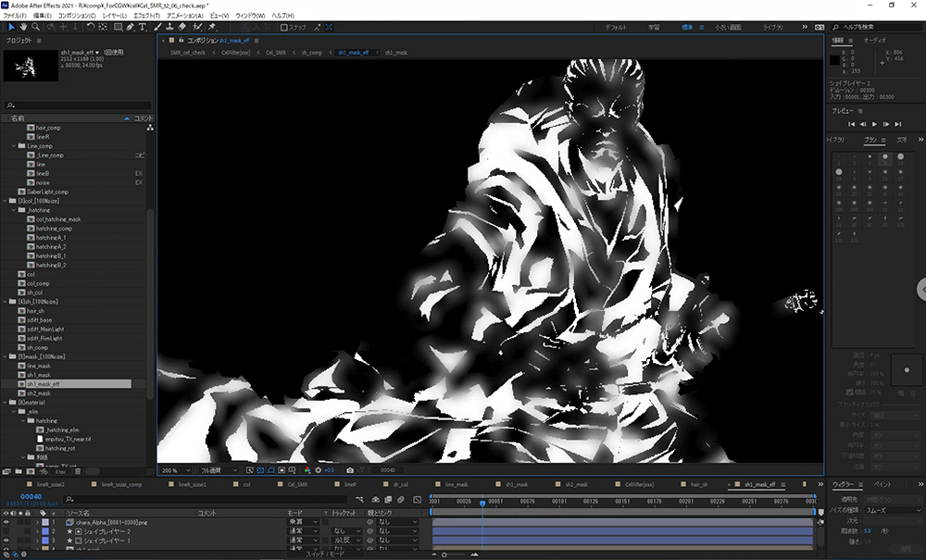Click the blue label color of シェイプレイヤー 2

click(45, 531)
